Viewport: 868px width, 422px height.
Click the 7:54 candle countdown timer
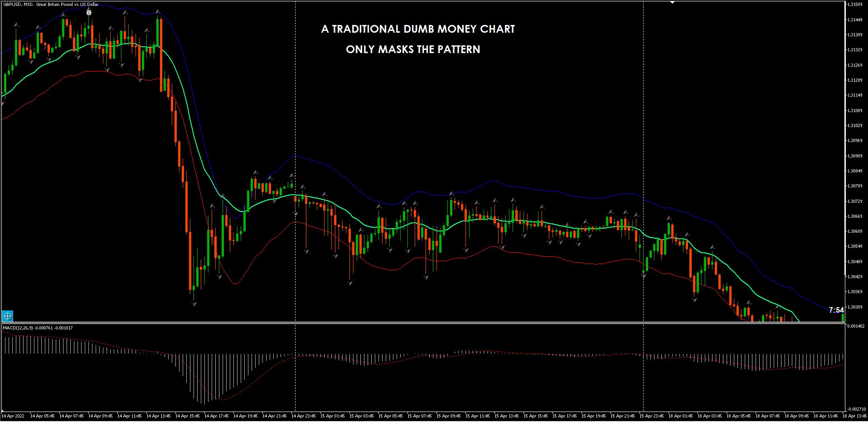click(836, 310)
